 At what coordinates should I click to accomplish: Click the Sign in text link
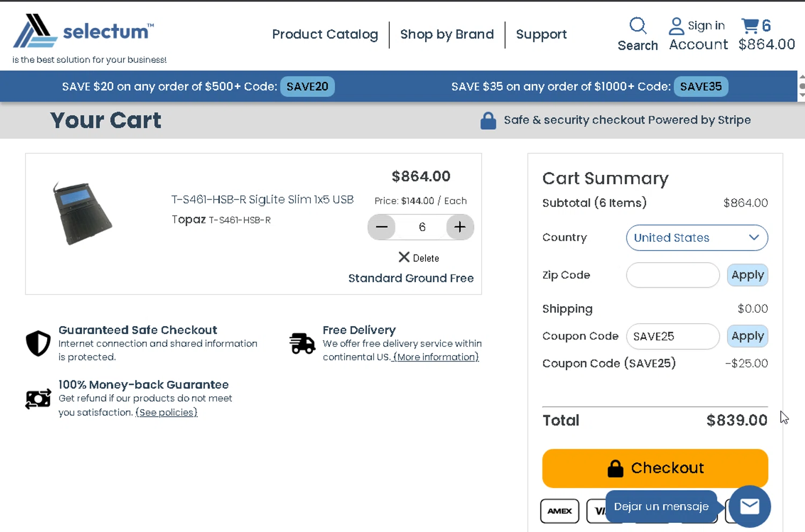pyautogui.click(x=706, y=26)
